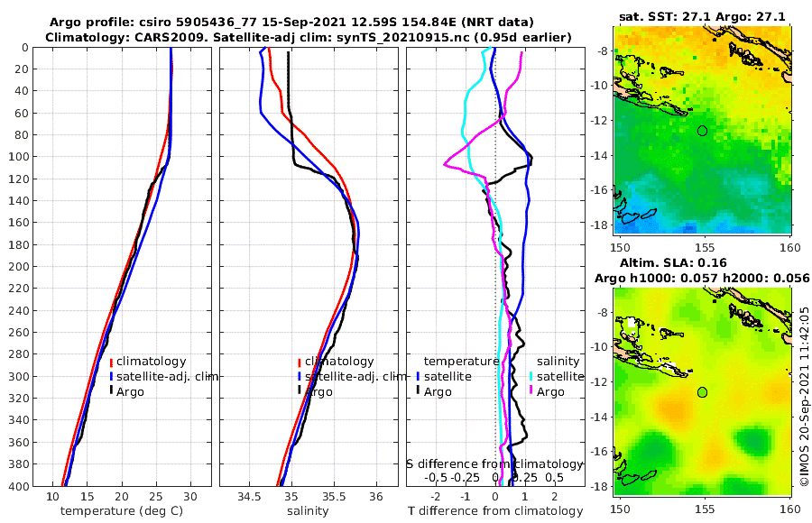Click the Argo float circle on the SST map
The height and width of the screenshot is (523, 812).
tap(702, 131)
